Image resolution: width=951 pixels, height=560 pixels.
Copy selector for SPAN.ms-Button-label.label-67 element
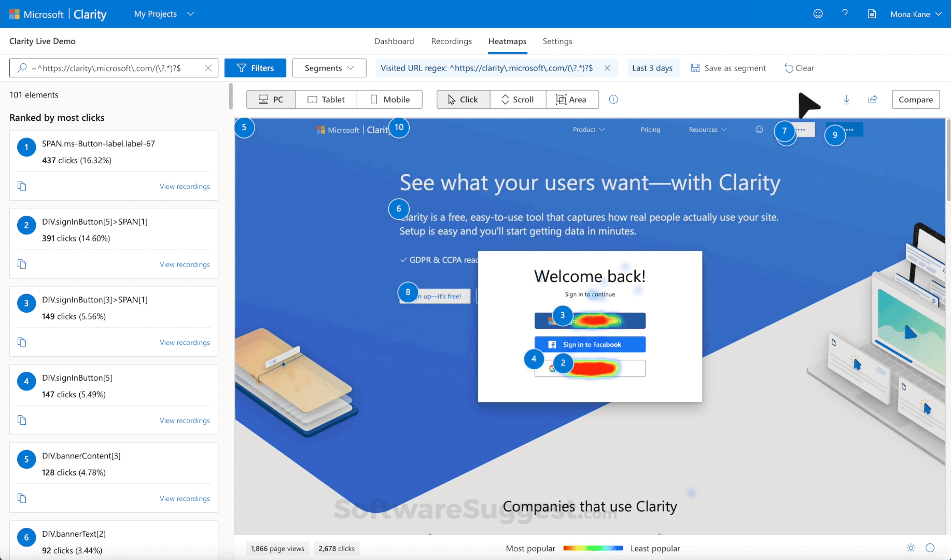coord(22,186)
